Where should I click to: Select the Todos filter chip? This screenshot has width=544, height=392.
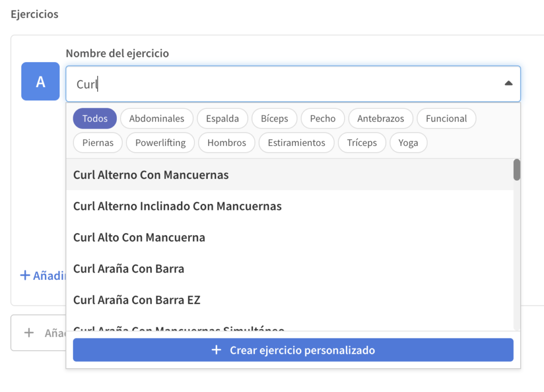95,118
